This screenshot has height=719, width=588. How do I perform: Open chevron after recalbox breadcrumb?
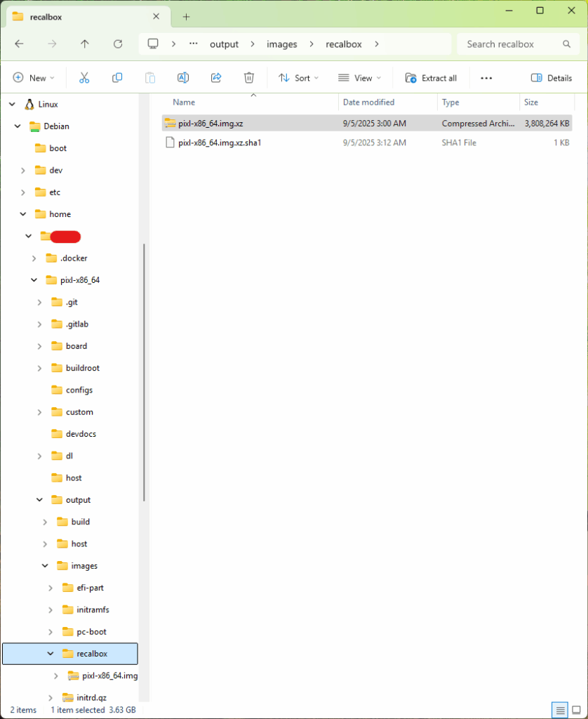(x=377, y=44)
